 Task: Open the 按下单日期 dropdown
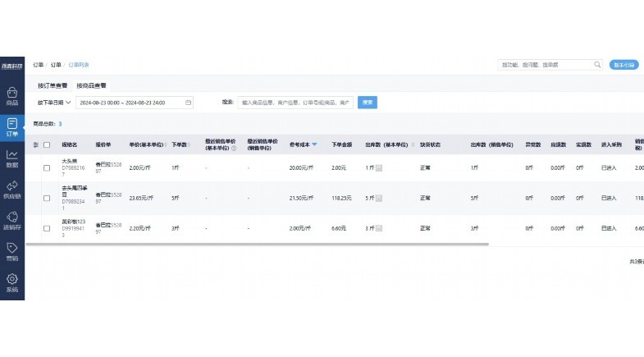(x=54, y=103)
